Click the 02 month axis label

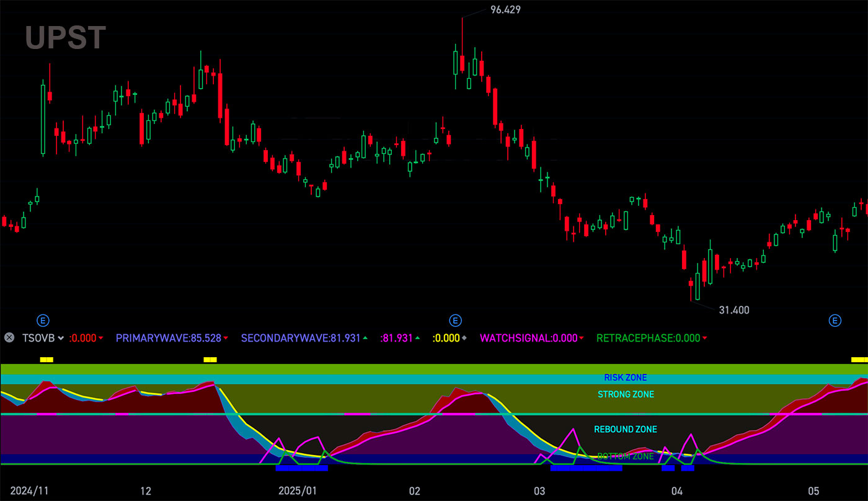pyautogui.click(x=415, y=491)
